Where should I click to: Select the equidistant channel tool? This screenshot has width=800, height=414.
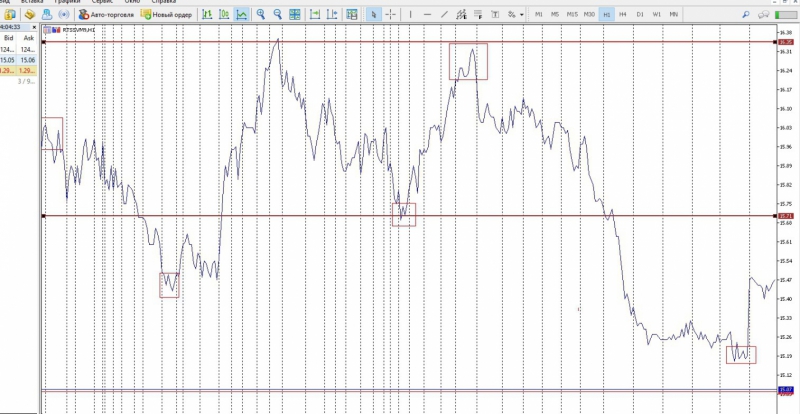(x=462, y=14)
